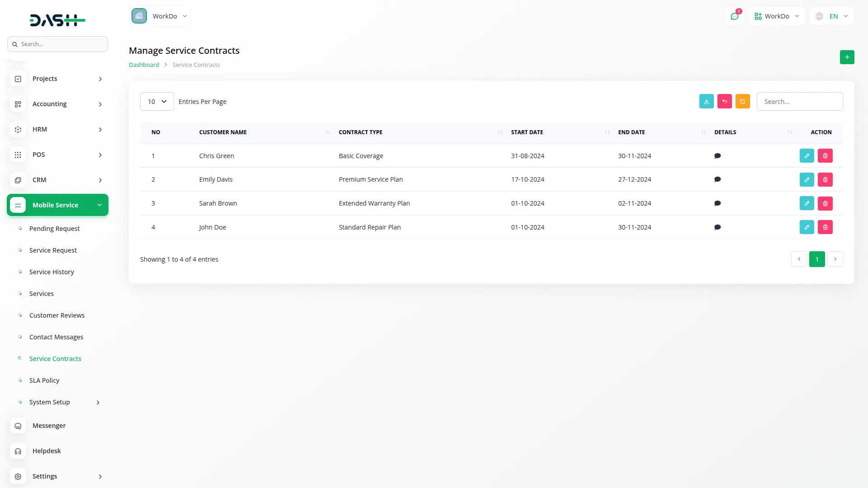Toggle sorting on the START DATE column
Image resolution: width=868 pixels, height=488 pixels.
tap(606, 132)
